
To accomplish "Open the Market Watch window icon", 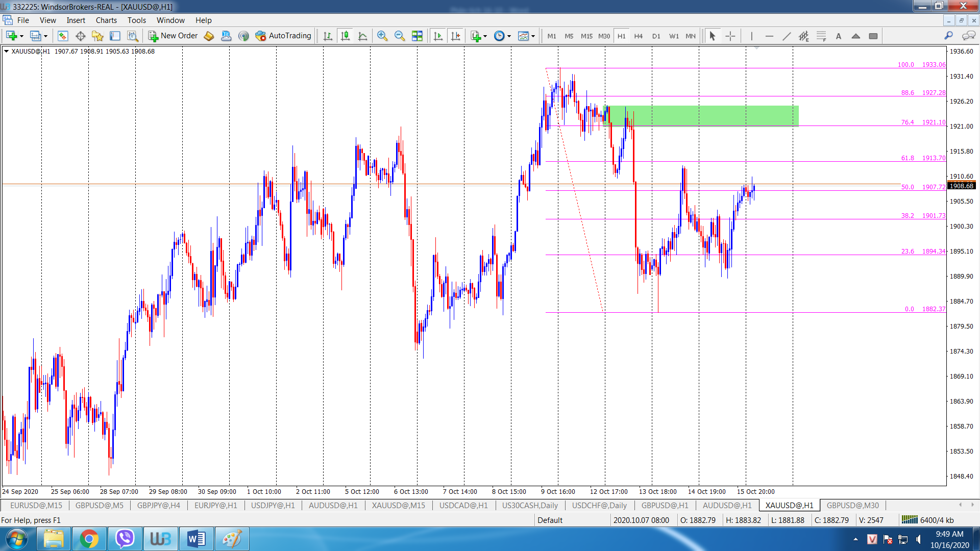I will point(63,36).
